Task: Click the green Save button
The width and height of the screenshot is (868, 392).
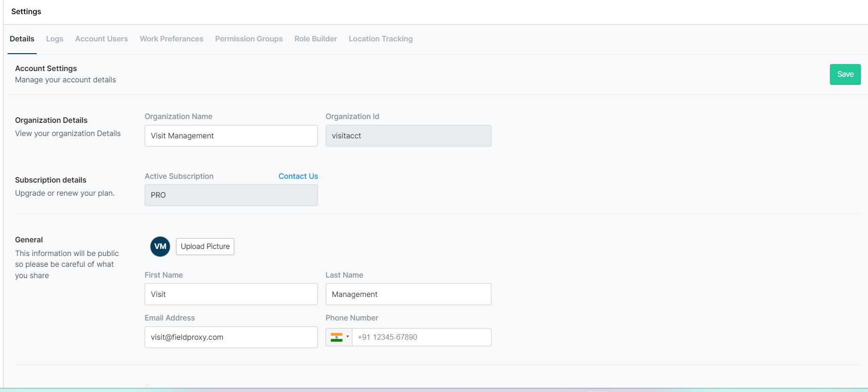Action: (x=845, y=74)
